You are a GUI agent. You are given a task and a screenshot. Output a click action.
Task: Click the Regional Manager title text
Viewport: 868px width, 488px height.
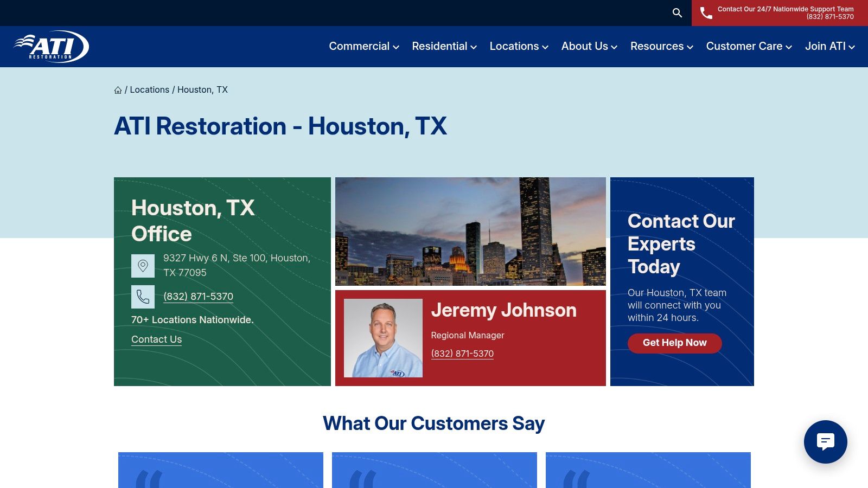(468, 336)
